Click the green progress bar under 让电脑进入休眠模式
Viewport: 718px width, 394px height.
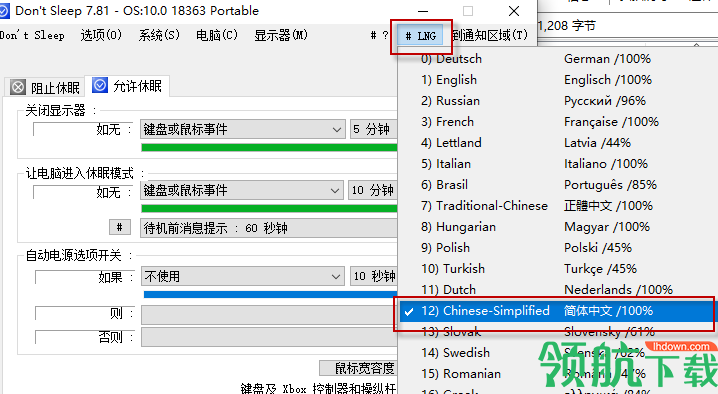[269, 208]
